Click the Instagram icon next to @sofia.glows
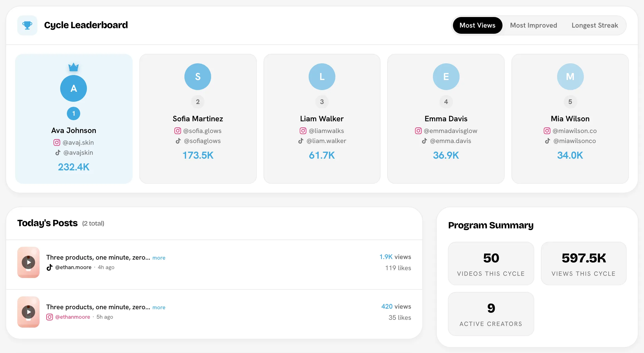The height and width of the screenshot is (353, 644). click(178, 131)
